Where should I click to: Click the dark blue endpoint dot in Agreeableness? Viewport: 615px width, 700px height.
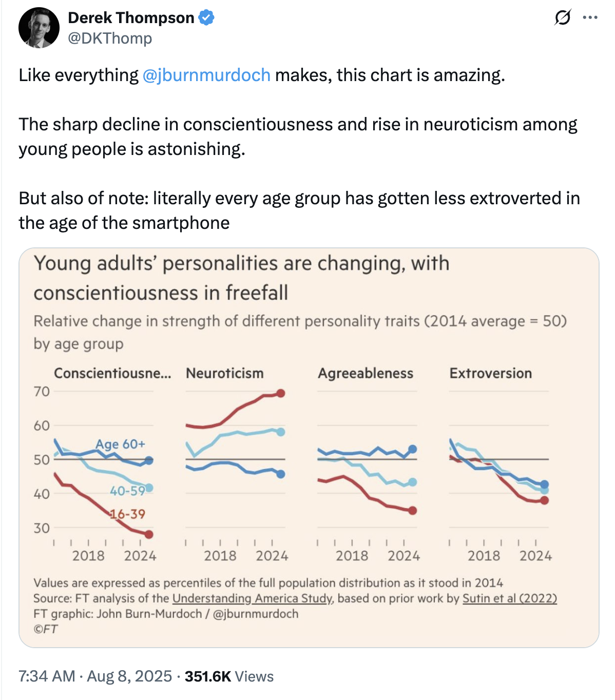click(x=412, y=450)
